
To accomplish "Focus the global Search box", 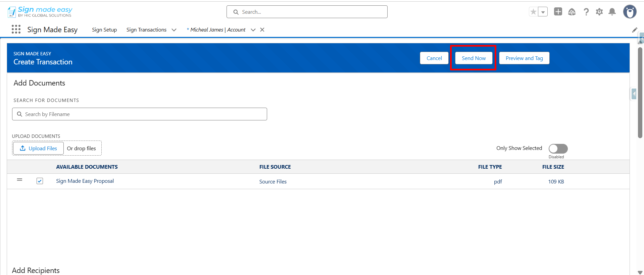I will (x=307, y=12).
